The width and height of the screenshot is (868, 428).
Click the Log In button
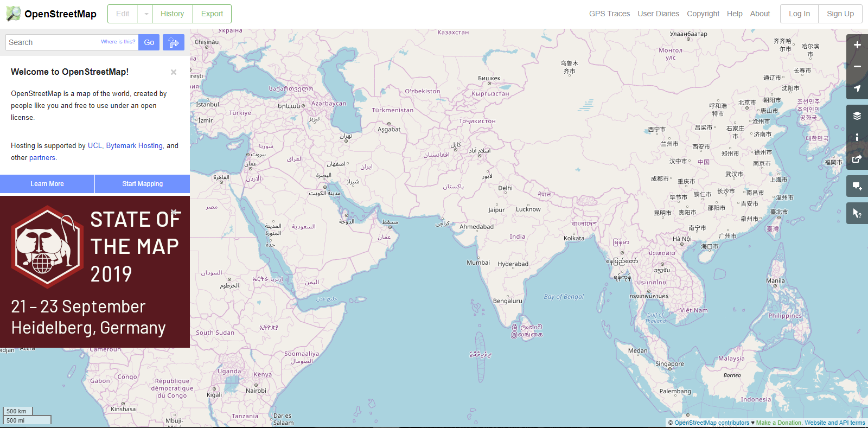(x=799, y=14)
